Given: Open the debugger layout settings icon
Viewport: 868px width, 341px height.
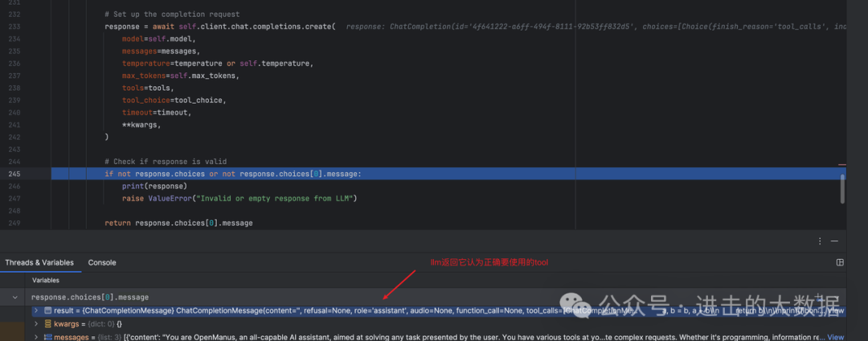Looking at the screenshot, I should [x=840, y=262].
